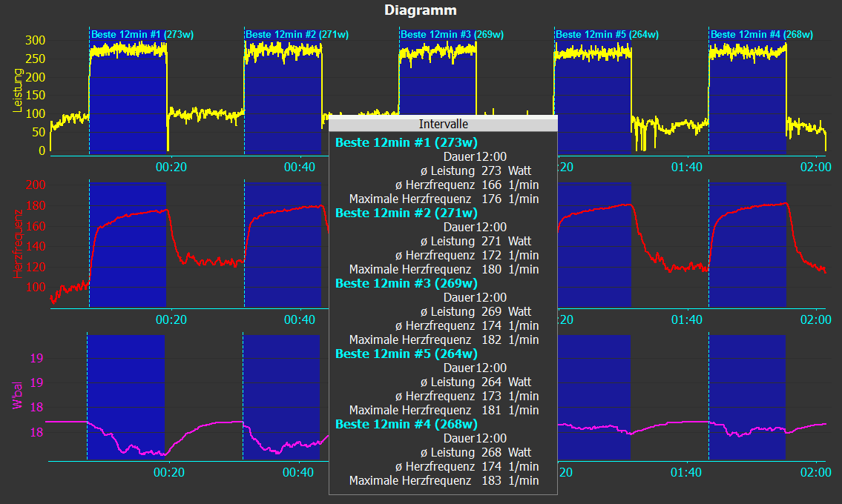
Task: Select Beste 12min #3 heading in Intervalle popup
Action: (x=406, y=283)
